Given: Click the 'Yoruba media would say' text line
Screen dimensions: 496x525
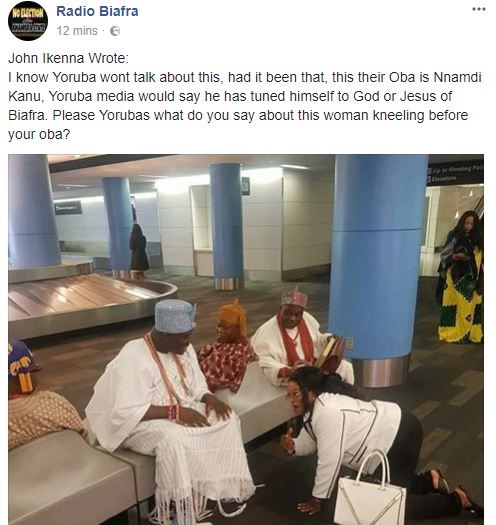Looking at the screenshot, I should point(230,96).
